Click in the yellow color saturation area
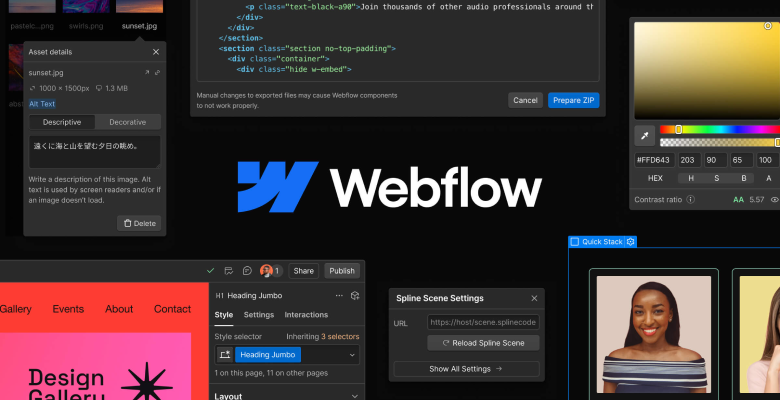This screenshot has height=400, width=780. pyautogui.click(x=707, y=70)
